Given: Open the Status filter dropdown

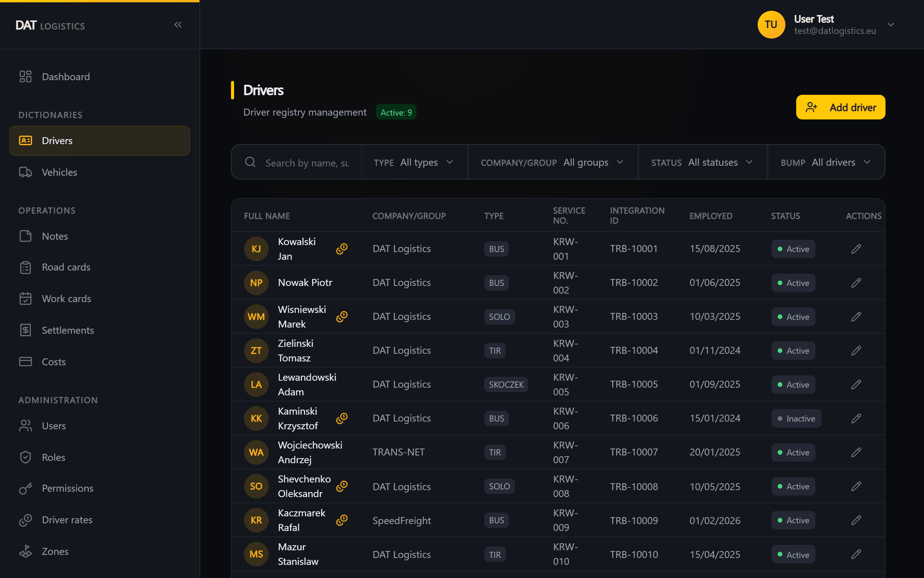Looking at the screenshot, I should pyautogui.click(x=702, y=162).
